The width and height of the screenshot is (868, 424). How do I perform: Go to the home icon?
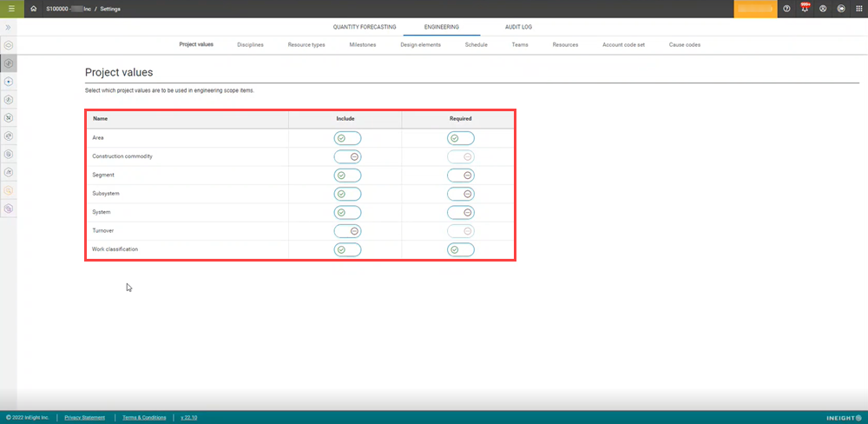[35, 9]
